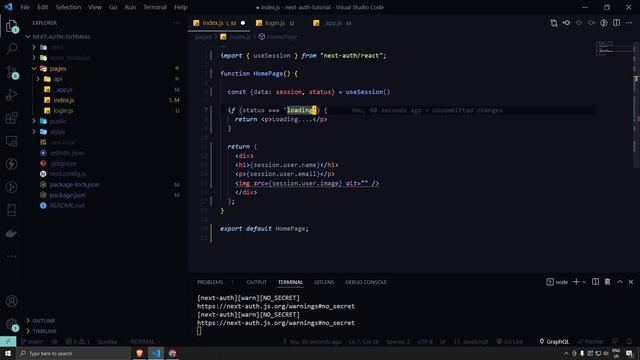
Task: Click the first no_secret warning URL in terminal
Action: coord(276,306)
